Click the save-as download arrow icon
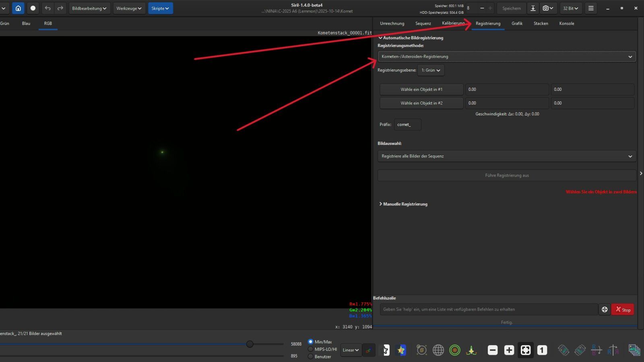Image resolution: width=644 pixels, height=362 pixels. [533, 8]
